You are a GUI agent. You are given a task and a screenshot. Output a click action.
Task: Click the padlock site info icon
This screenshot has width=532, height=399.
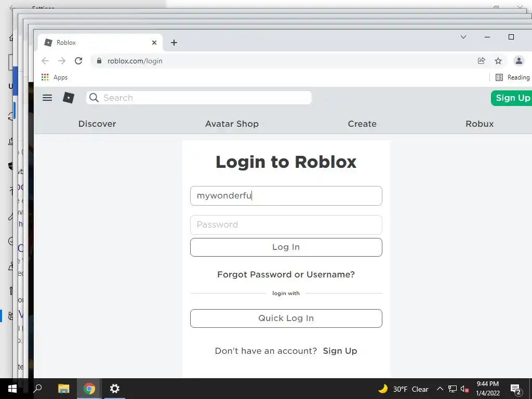[99, 61]
